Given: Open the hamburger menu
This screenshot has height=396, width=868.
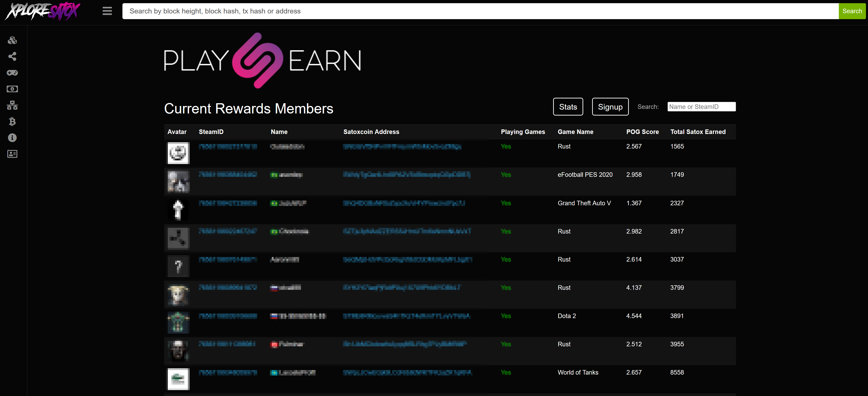Looking at the screenshot, I should coord(107,11).
